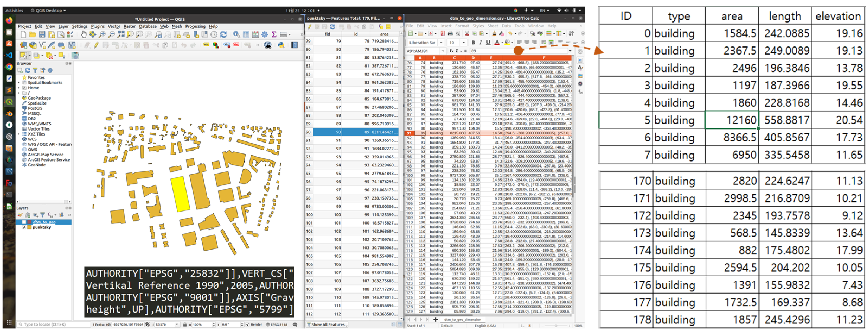Toggle the Render checkbox in status bar
868x334 pixels.
(248, 325)
